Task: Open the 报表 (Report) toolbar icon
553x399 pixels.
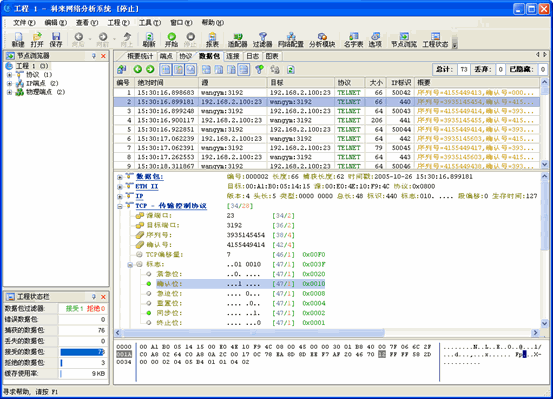Action: click(212, 40)
